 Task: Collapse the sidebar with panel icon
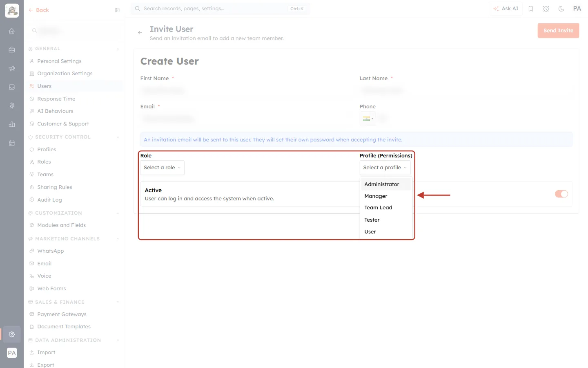[117, 10]
